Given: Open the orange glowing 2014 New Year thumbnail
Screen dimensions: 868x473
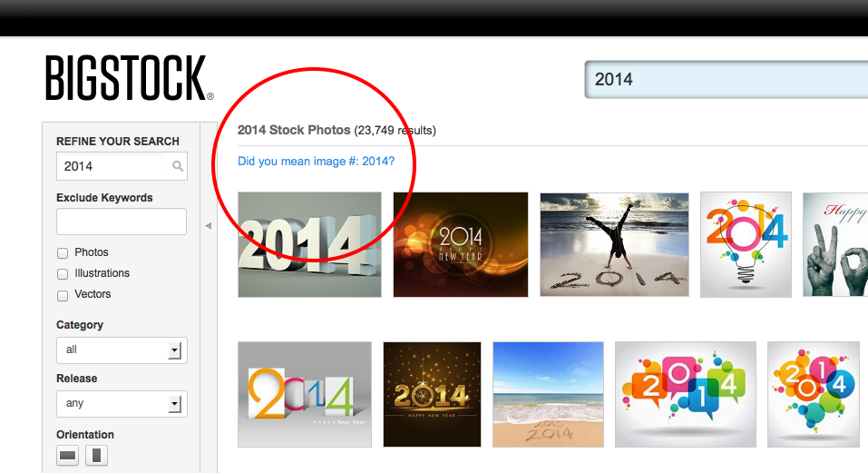Looking at the screenshot, I should (x=461, y=245).
